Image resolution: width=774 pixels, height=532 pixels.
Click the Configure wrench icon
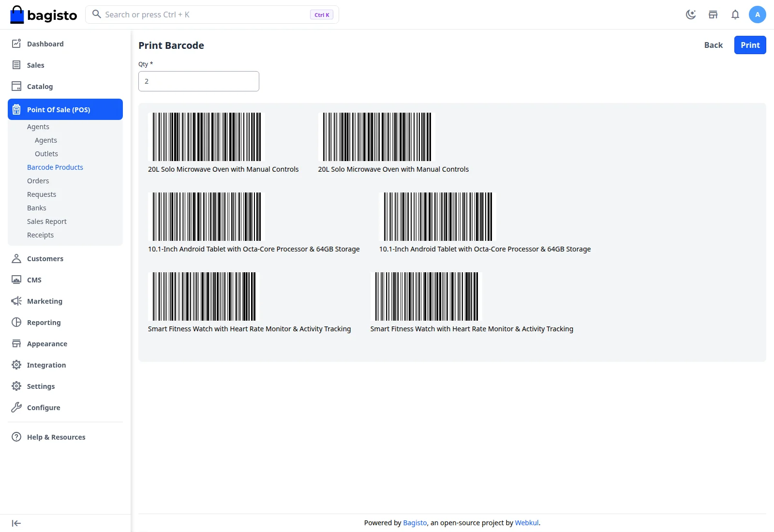[x=16, y=407]
